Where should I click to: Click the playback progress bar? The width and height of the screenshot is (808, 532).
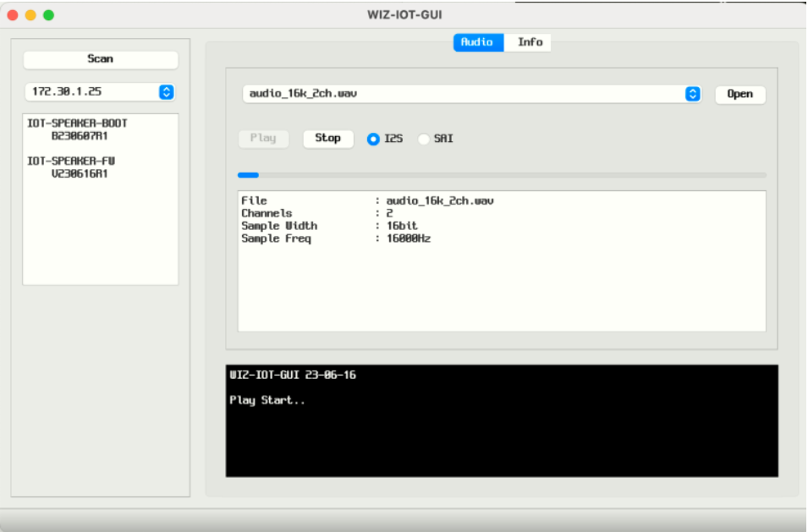tap(502, 174)
